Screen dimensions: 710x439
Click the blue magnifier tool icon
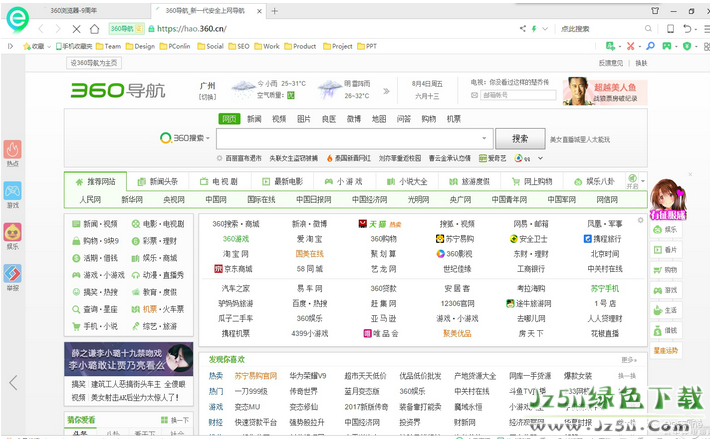pos(650,46)
